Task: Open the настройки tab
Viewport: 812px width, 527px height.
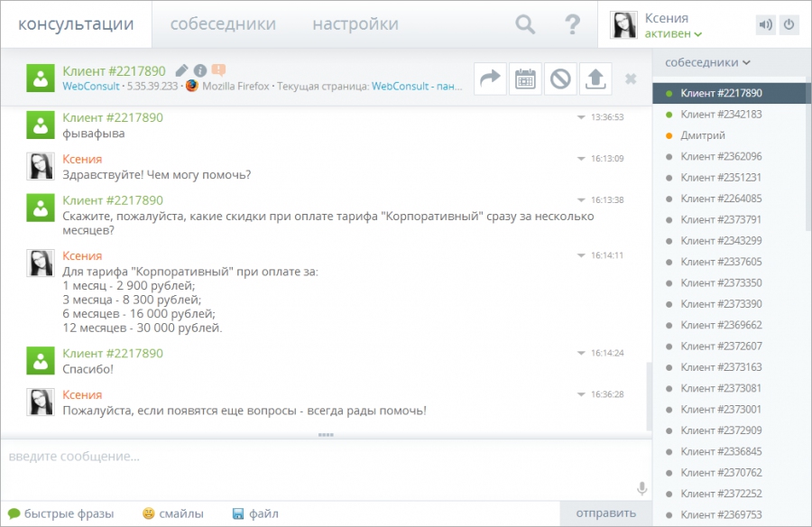Action: pos(354,24)
